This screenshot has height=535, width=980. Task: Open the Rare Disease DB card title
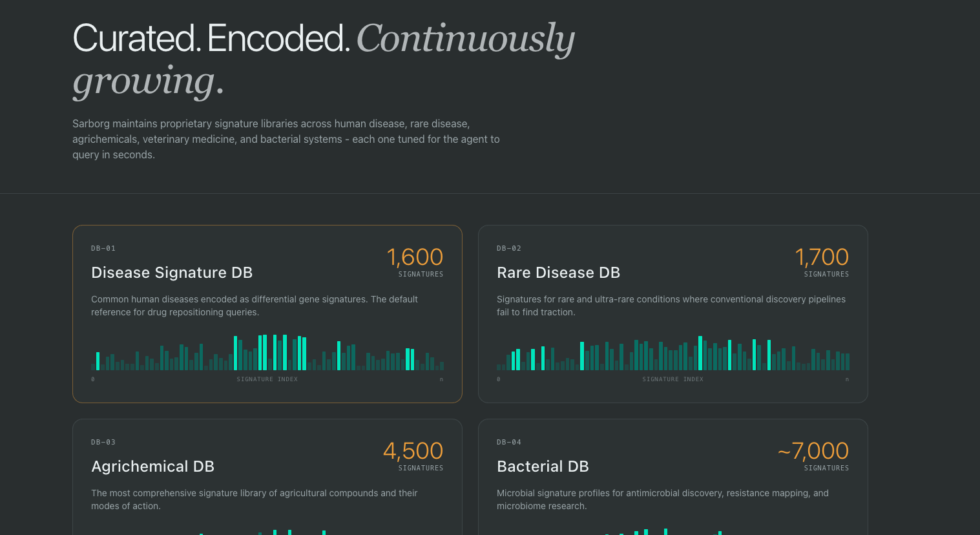click(558, 273)
